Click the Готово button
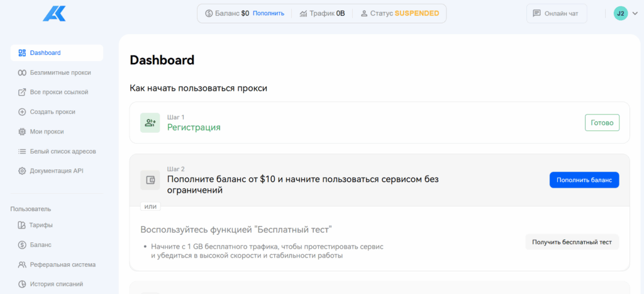The image size is (644, 294). (x=602, y=123)
